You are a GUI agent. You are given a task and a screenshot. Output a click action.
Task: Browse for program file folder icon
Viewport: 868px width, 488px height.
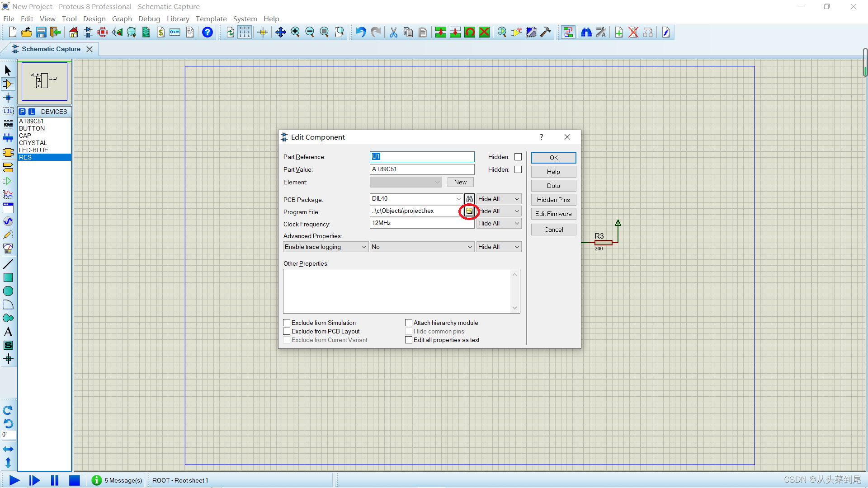coord(469,211)
